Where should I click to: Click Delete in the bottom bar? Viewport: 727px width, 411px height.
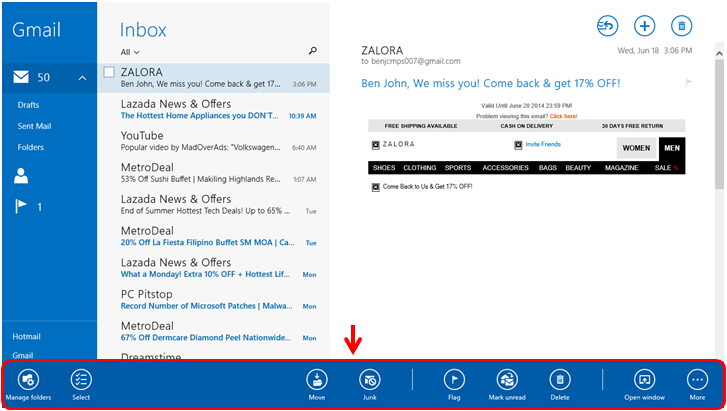click(560, 385)
